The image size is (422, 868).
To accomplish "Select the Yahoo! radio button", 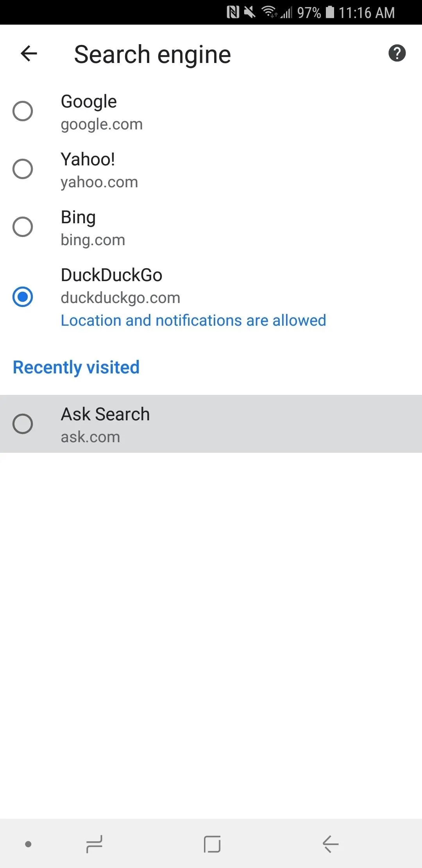I will click(23, 169).
